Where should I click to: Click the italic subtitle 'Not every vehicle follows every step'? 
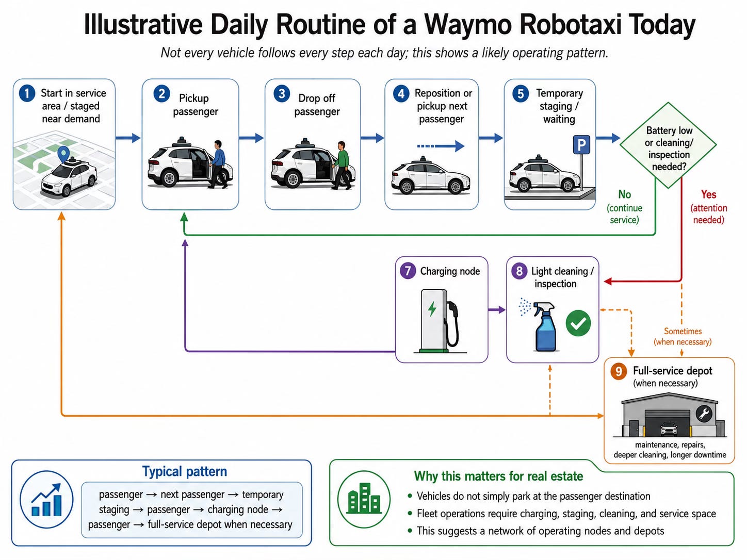[x=384, y=53]
